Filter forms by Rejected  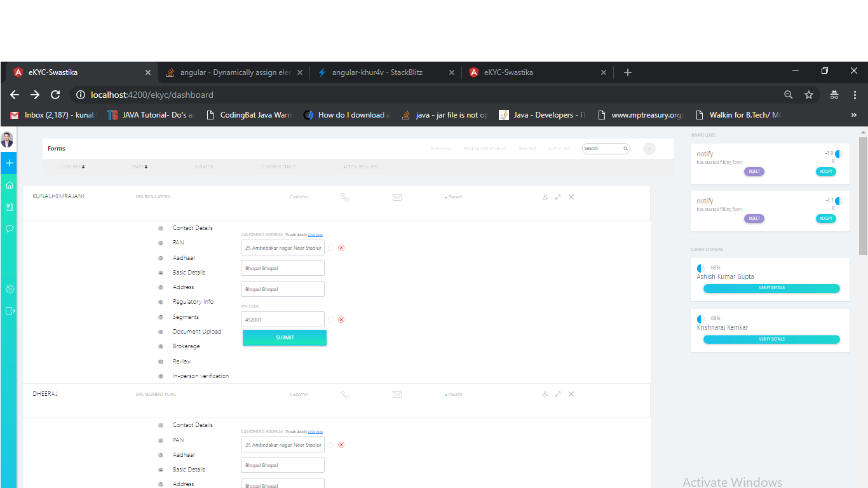[x=527, y=149]
